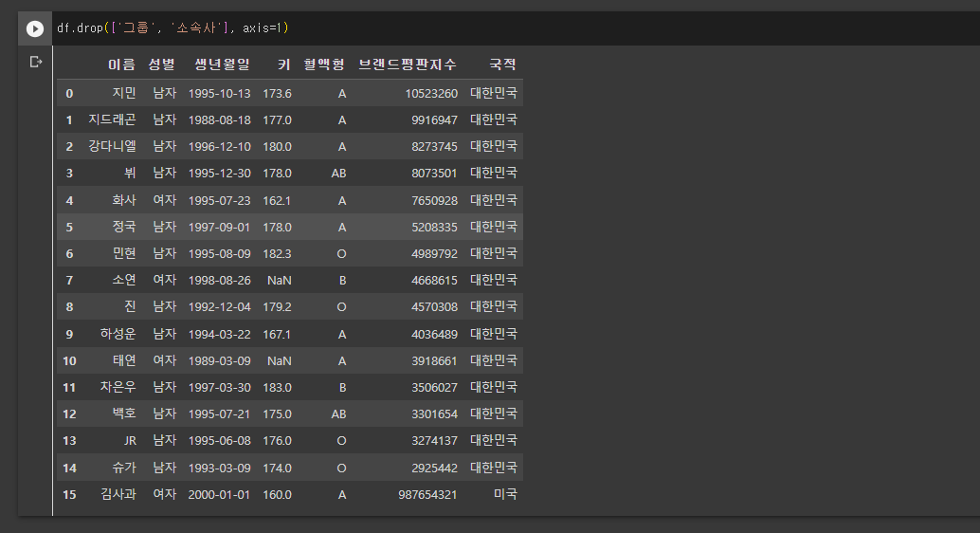Click brand index value 8273745
The width and height of the screenshot is (980, 533).
coord(434,146)
